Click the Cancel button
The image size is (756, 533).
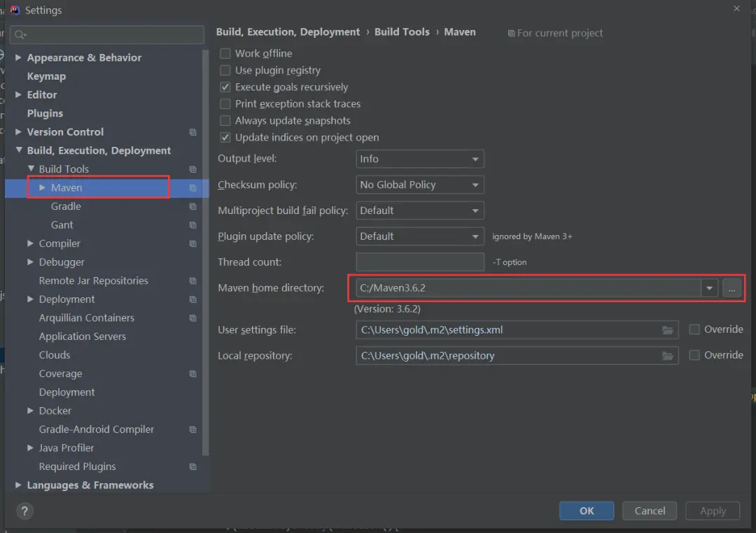[x=650, y=511]
